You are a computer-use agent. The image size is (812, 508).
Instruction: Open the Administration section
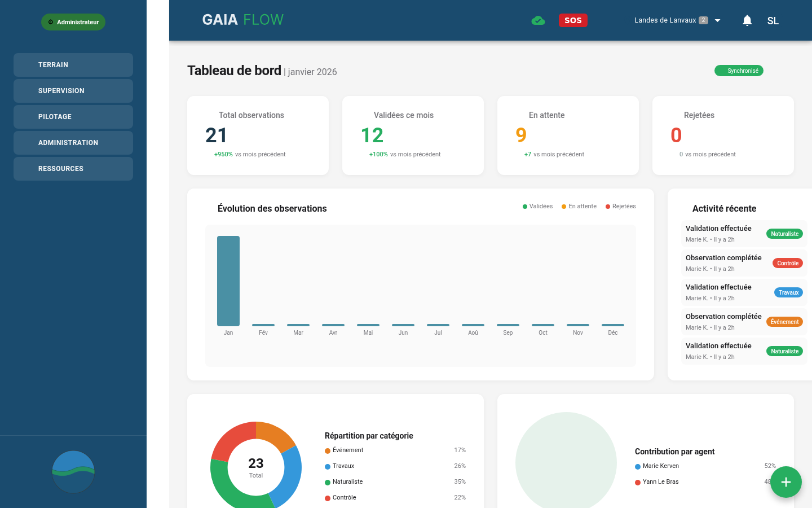point(73,143)
